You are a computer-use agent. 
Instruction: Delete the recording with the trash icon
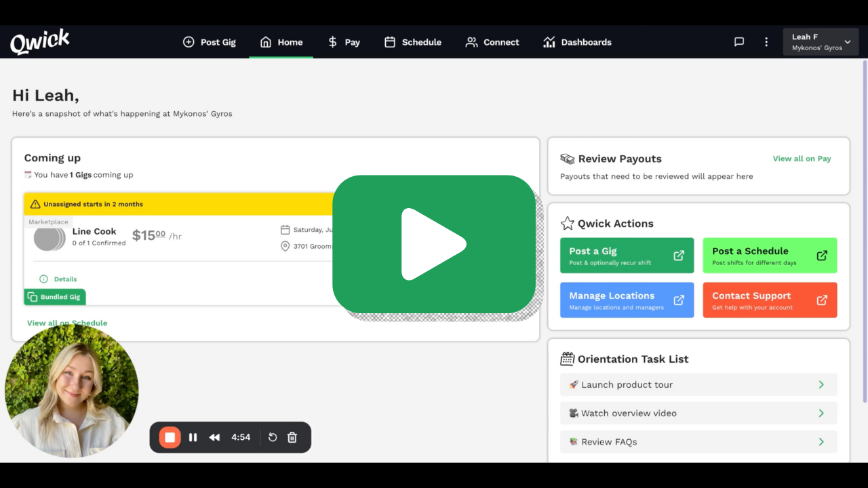(292, 437)
